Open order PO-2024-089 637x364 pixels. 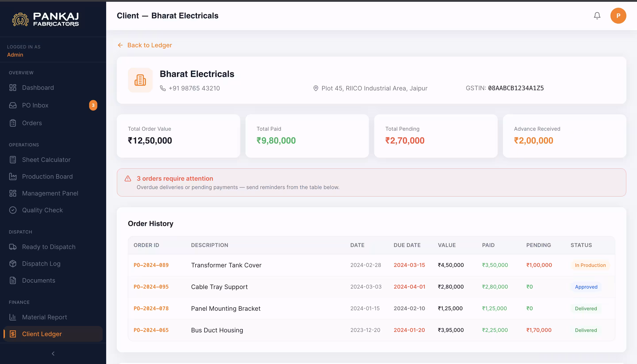tap(151, 265)
